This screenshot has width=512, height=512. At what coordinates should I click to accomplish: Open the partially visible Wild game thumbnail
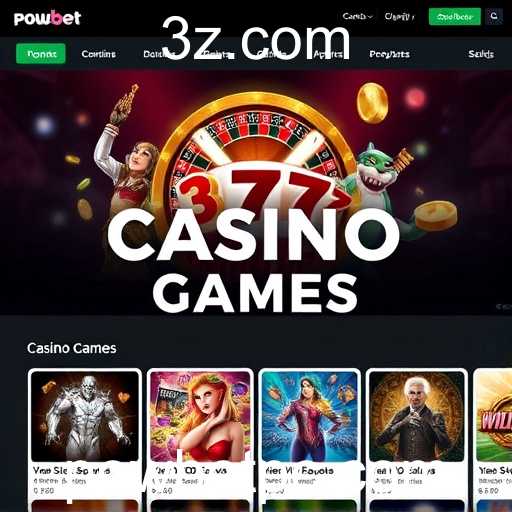[x=494, y=417]
